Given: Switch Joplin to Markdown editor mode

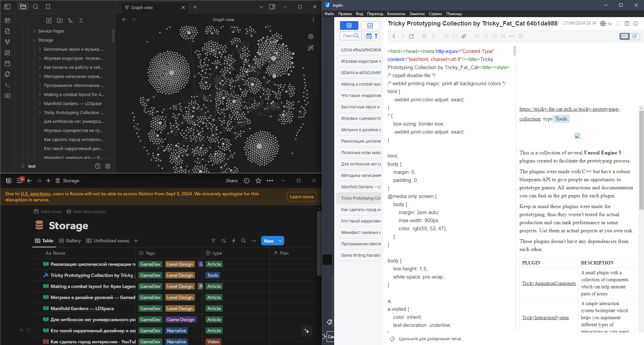Looking at the screenshot, I should coord(625,36).
